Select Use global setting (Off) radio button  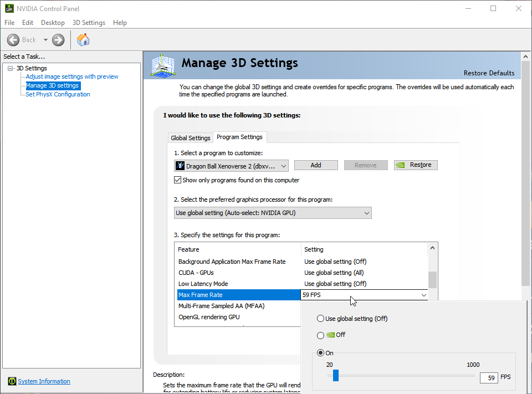click(320, 319)
